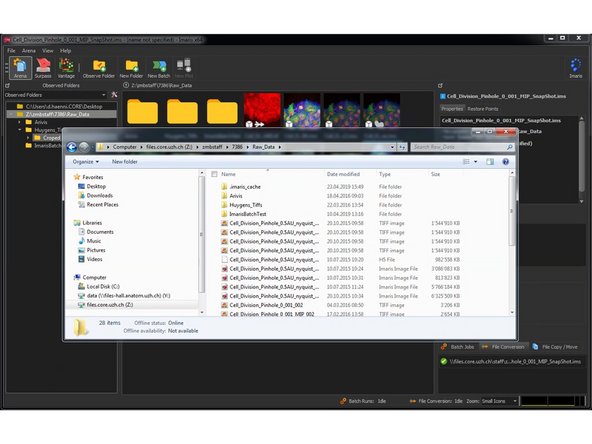This screenshot has height=444, width=592.
Task: Click the zmbstaff segment in the address bar
Action: pyautogui.click(x=212, y=147)
